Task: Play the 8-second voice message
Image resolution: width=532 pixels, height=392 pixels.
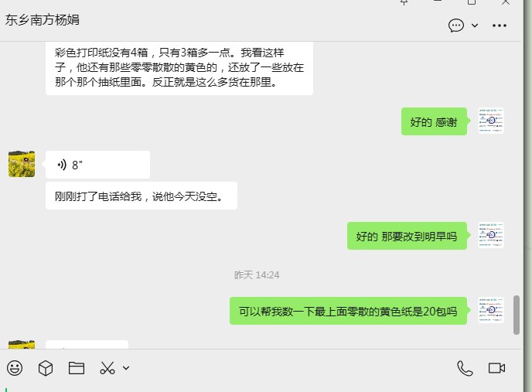Action: [97, 165]
